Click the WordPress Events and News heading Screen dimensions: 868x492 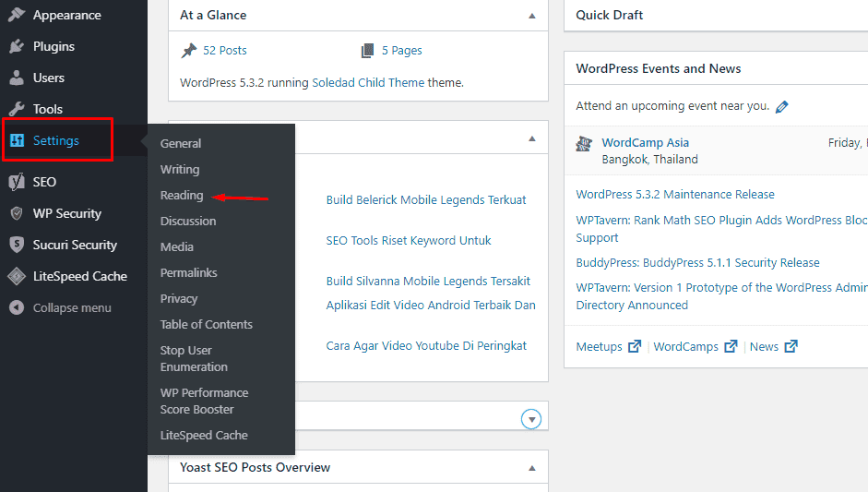659,68
